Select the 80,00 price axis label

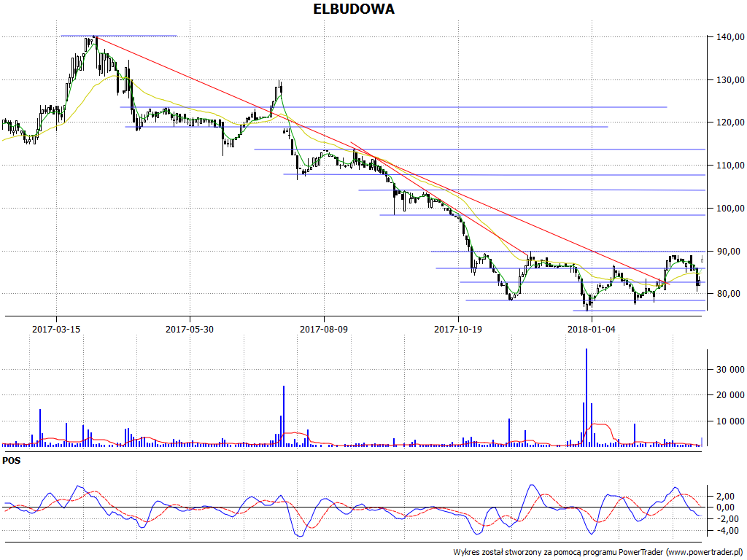(x=730, y=294)
